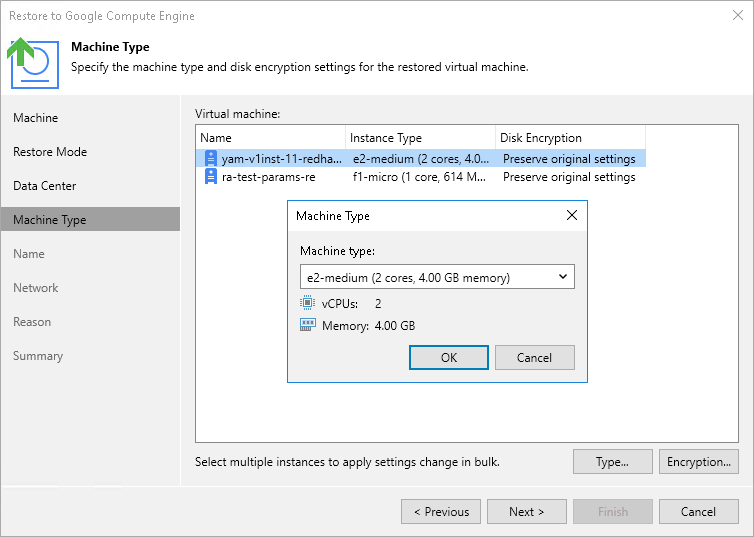
Task: Click the Type... button
Action: (x=613, y=462)
